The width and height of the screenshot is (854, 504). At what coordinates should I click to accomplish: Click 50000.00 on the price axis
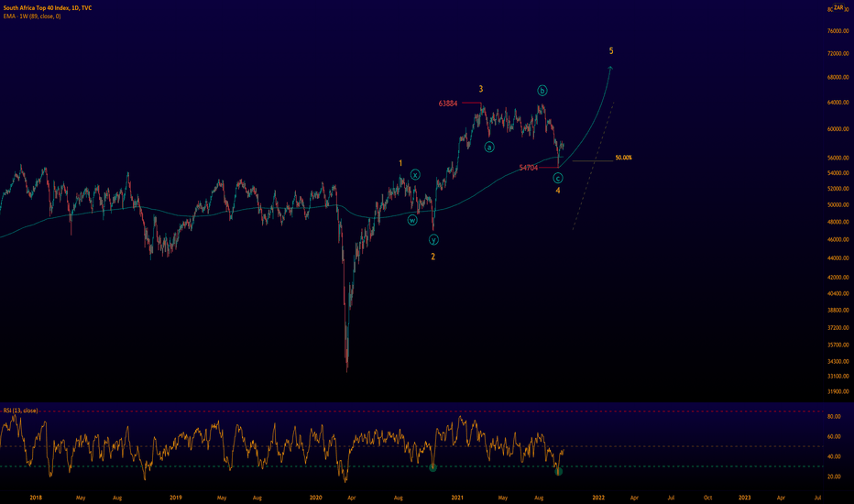(838, 205)
